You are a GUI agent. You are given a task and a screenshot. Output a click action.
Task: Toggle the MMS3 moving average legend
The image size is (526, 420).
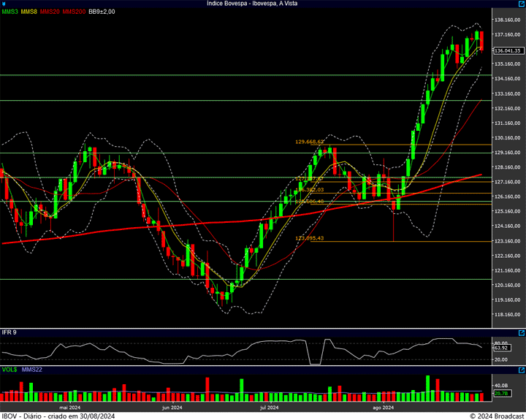pos(10,12)
